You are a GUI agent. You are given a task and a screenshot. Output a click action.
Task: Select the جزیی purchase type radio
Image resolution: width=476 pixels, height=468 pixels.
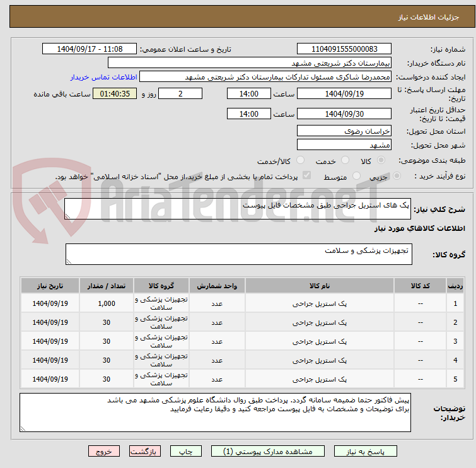point(397,176)
